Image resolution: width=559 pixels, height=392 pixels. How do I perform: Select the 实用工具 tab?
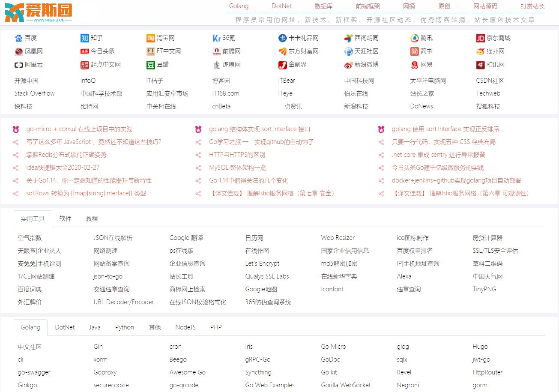click(33, 218)
